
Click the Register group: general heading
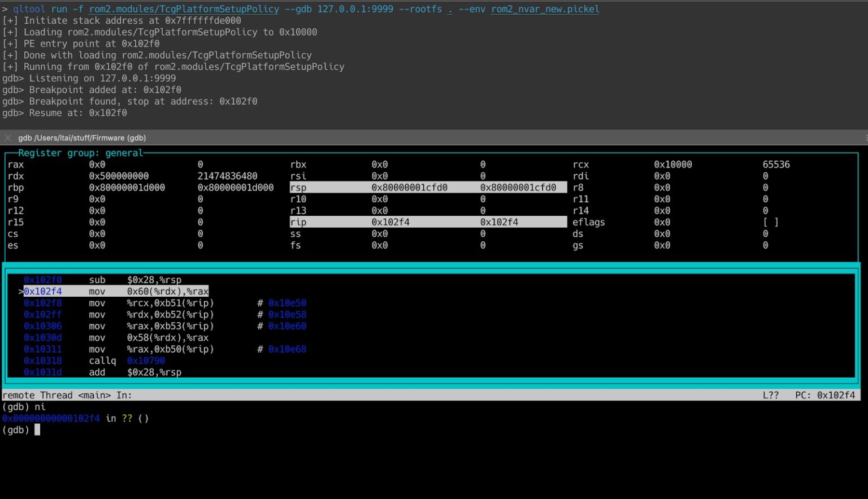tap(80, 153)
